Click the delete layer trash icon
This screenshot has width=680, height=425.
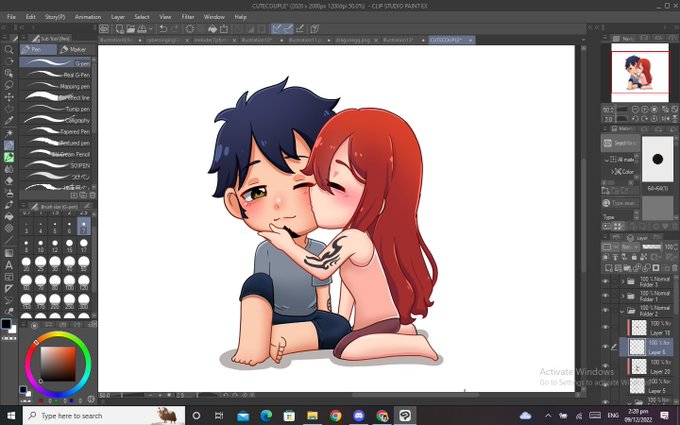pyautogui.click(x=674, y=268)
